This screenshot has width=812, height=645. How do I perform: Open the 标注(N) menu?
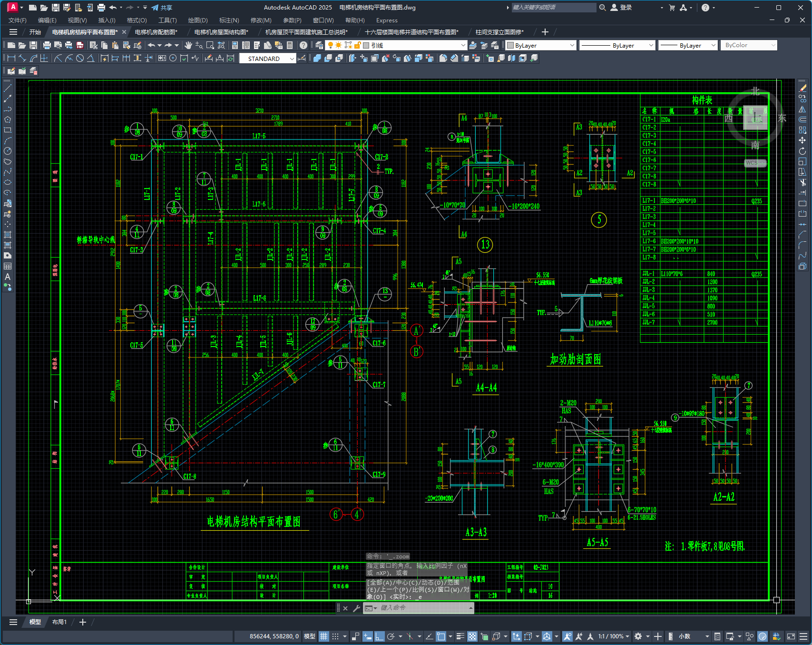click(229, 20)
